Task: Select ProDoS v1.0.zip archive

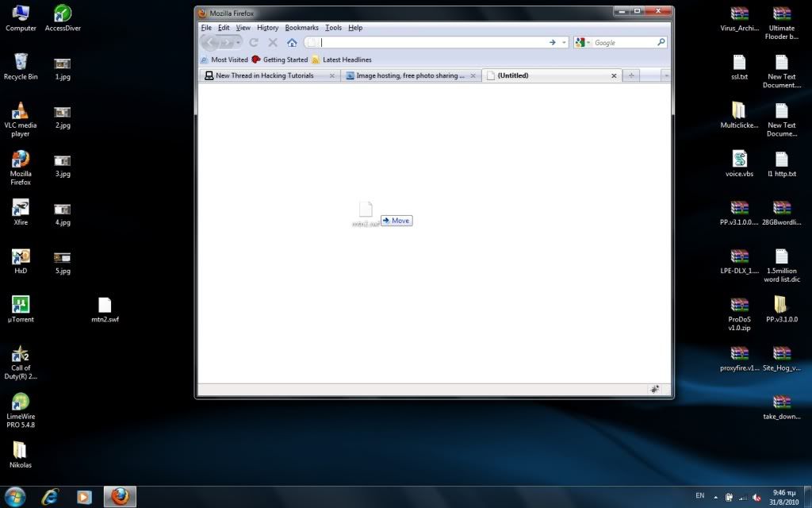Action: click(x=740, y=314)
